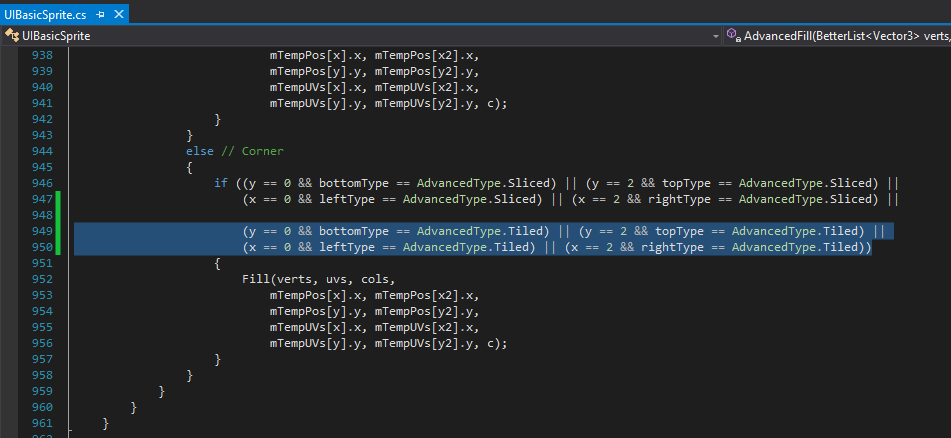Click the 'if' keyword on line 946
The width and height of the screenshot is (951, 438).
(x=220, y=183)
